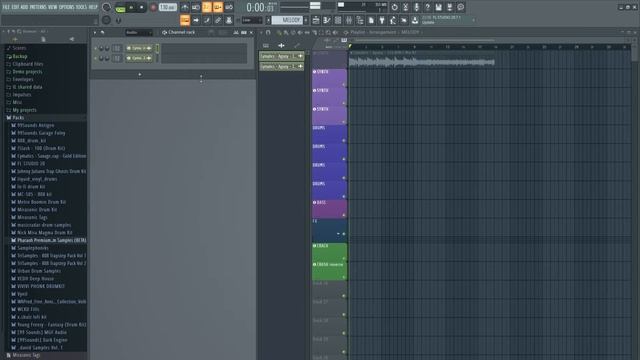Screen dimensions: 640x360
Task: Open the graph editor icon in Channel rack
Action: tap(236, 33)
